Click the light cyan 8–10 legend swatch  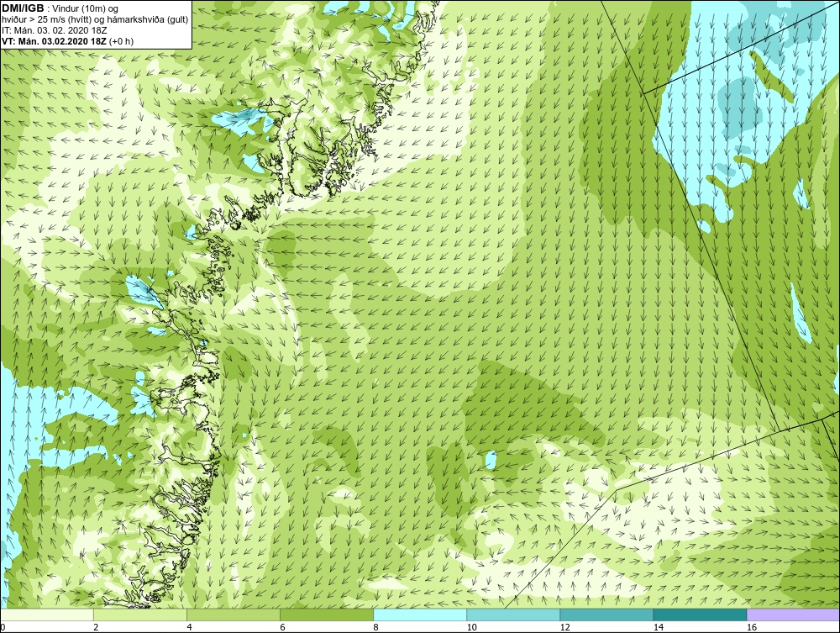tap(420, 615)
